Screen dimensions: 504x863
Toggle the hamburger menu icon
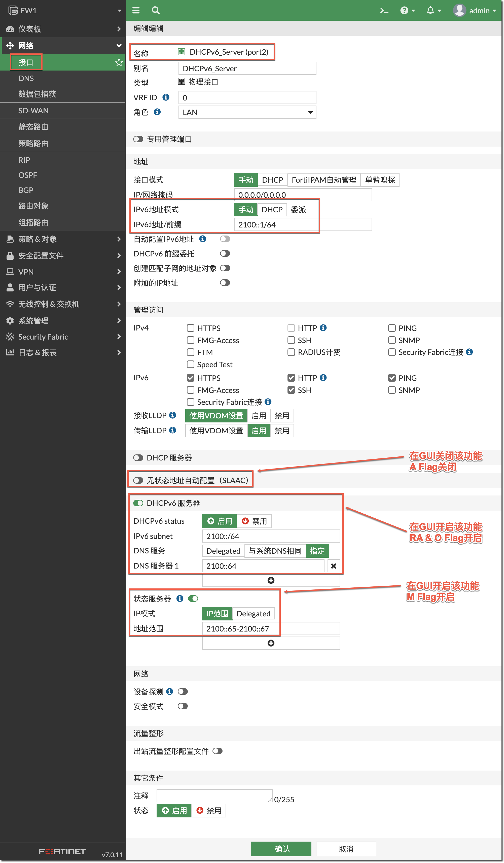136,11
